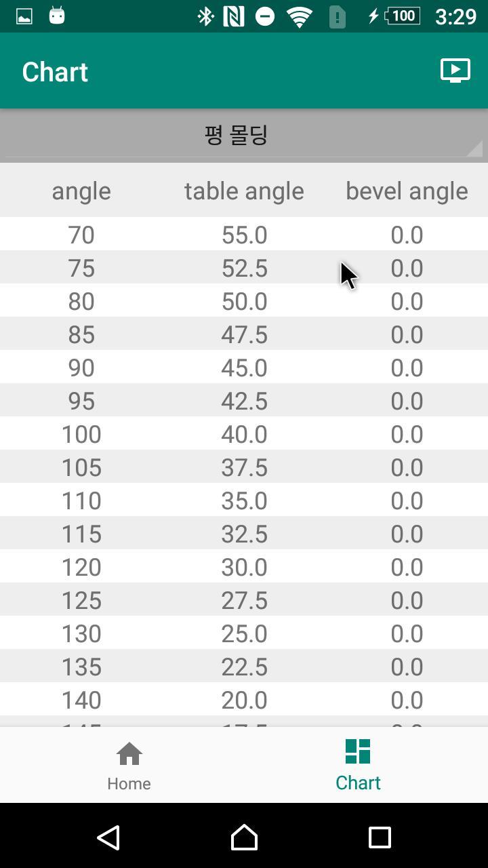Tap the clock showing 3:29
The width and height of the screenshot is (488, 868).
(455, 16)
